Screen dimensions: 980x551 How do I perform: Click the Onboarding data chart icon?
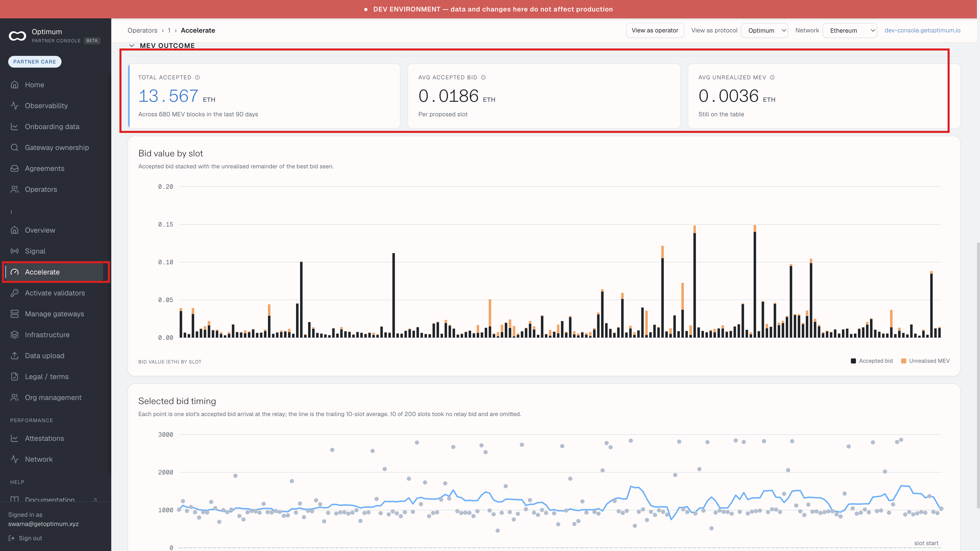point(15,126)
